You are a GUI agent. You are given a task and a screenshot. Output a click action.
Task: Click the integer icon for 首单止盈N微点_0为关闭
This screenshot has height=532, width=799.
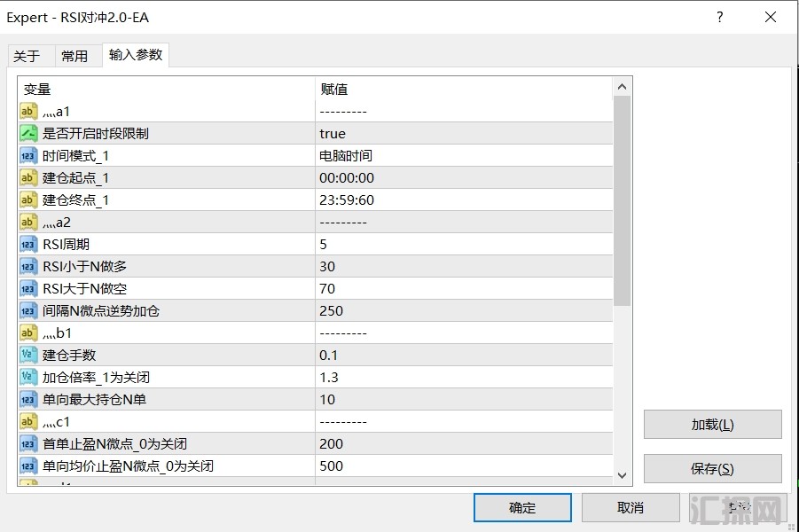28,444
